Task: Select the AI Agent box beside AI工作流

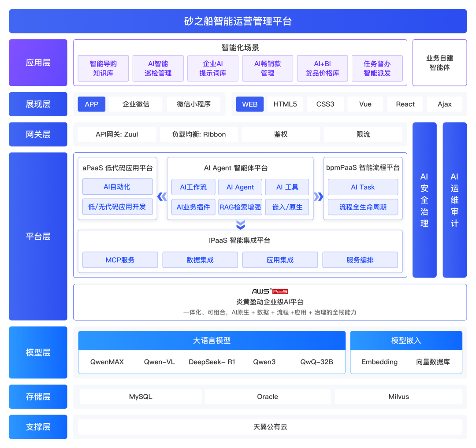Action: click(x=240, y=187)
